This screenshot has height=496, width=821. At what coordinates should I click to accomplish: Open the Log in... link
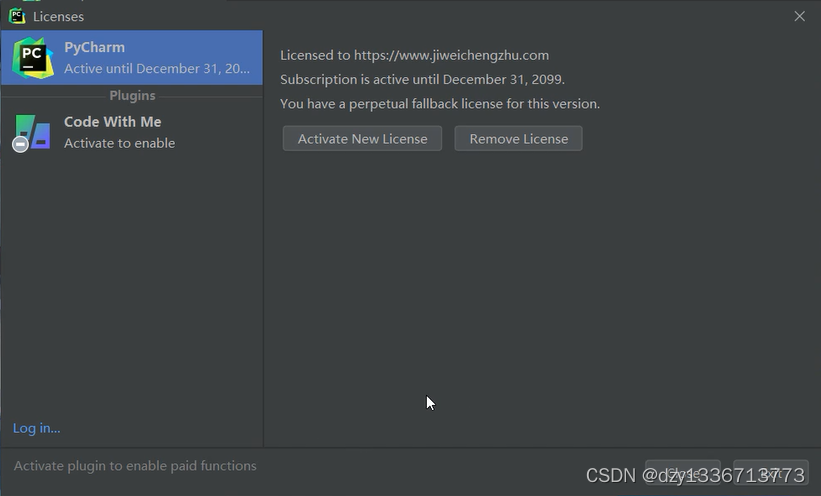[37, 428]
